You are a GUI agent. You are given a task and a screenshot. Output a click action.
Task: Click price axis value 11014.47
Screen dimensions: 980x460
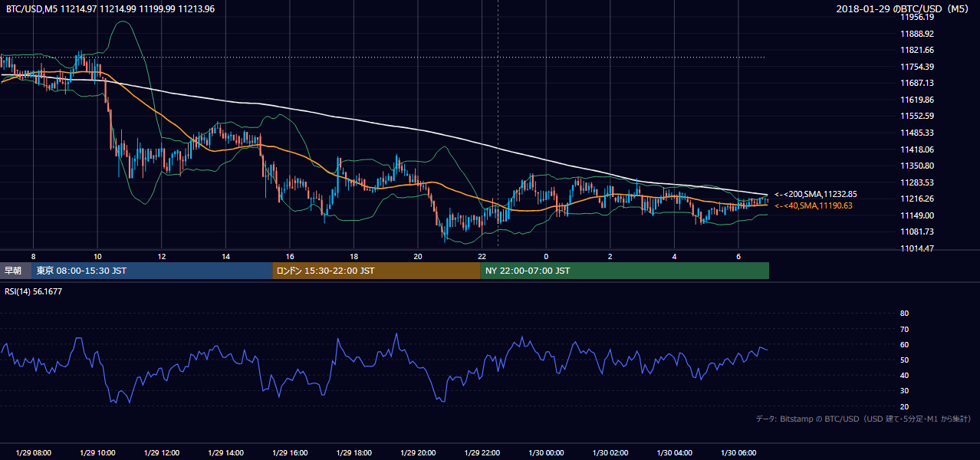click(917, 248)
